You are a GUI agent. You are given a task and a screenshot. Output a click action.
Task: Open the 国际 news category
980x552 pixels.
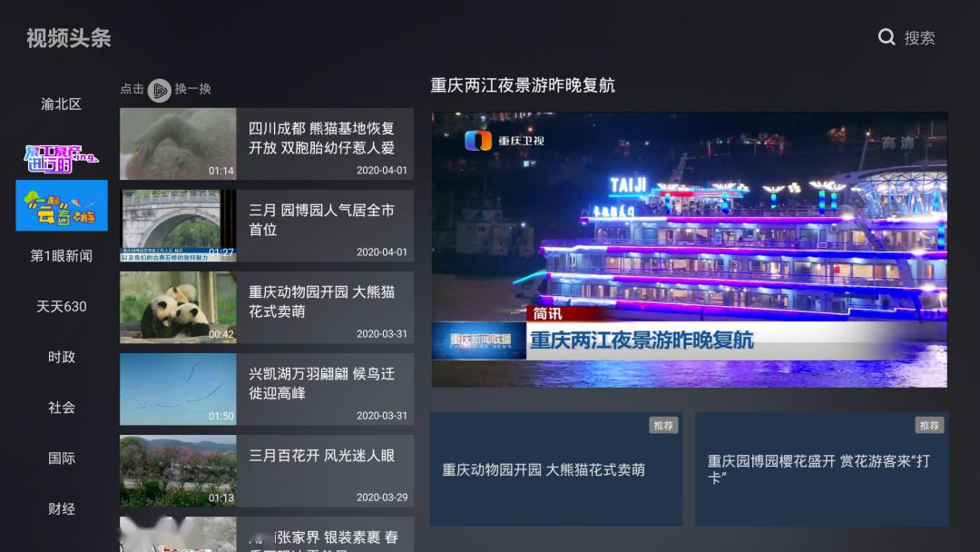[60, 458]
